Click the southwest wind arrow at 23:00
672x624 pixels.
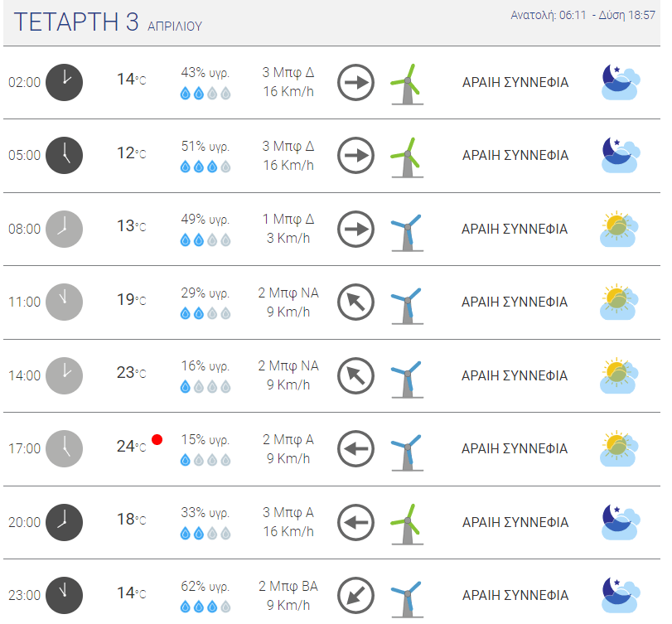tap(355, 595)
